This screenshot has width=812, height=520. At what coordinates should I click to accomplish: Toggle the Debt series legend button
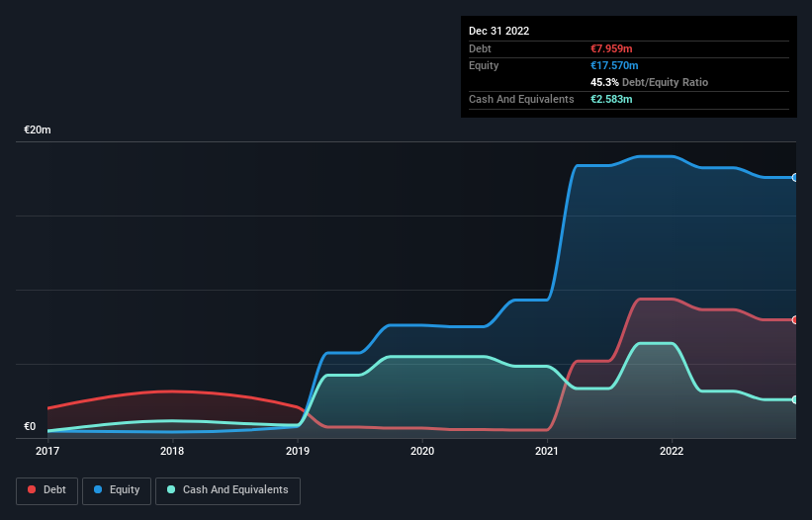coord(46,490)
